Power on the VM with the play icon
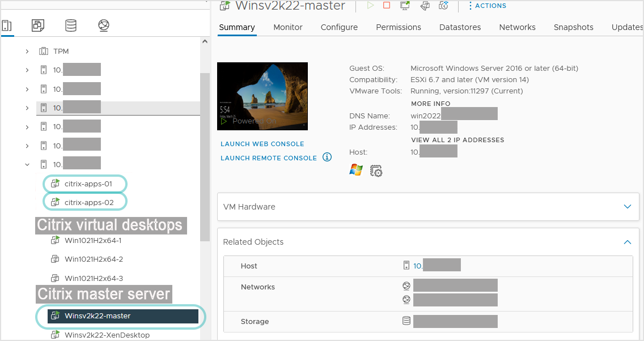Viewport: 644px width, 341px height. coord(370,6)
